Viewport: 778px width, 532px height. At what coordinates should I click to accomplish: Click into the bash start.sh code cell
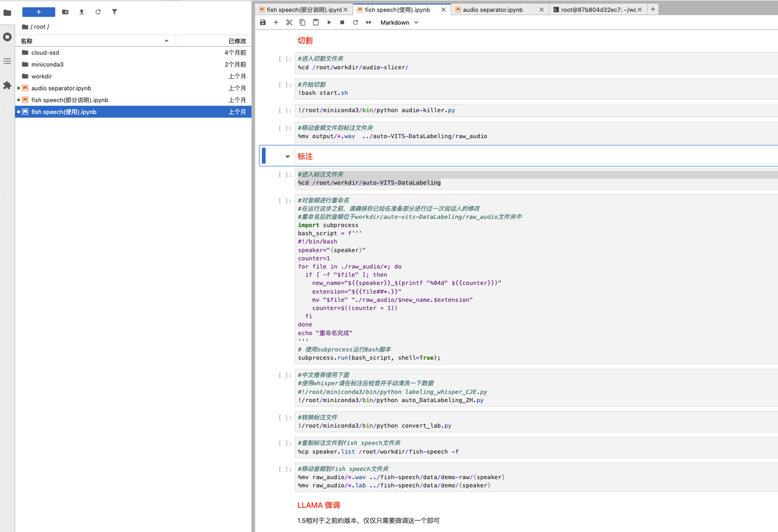click(x=536, y=89)
